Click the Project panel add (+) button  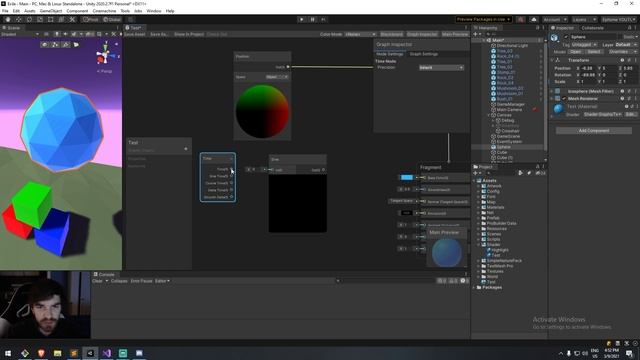pyautogui.click(x=477, y=173)
